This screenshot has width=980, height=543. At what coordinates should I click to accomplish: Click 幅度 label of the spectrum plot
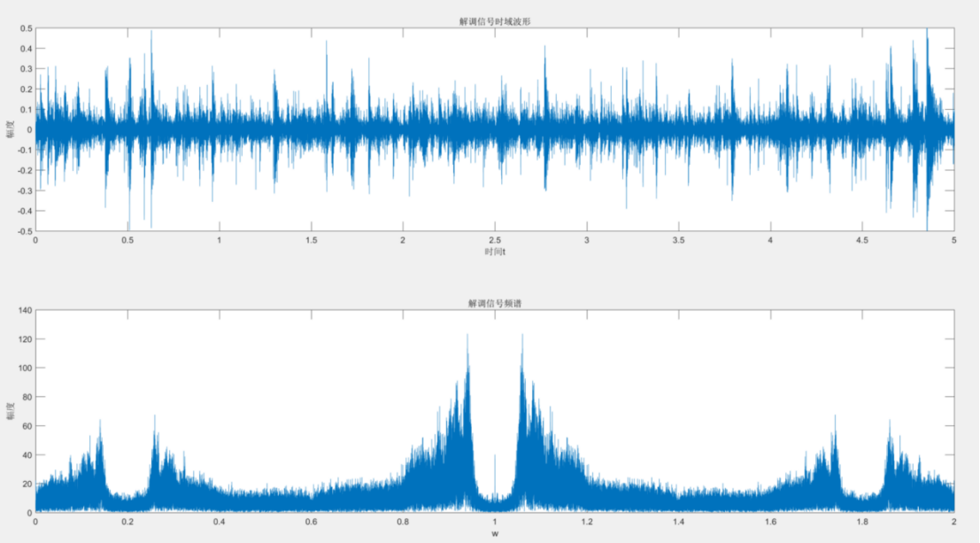coord(10,411)
